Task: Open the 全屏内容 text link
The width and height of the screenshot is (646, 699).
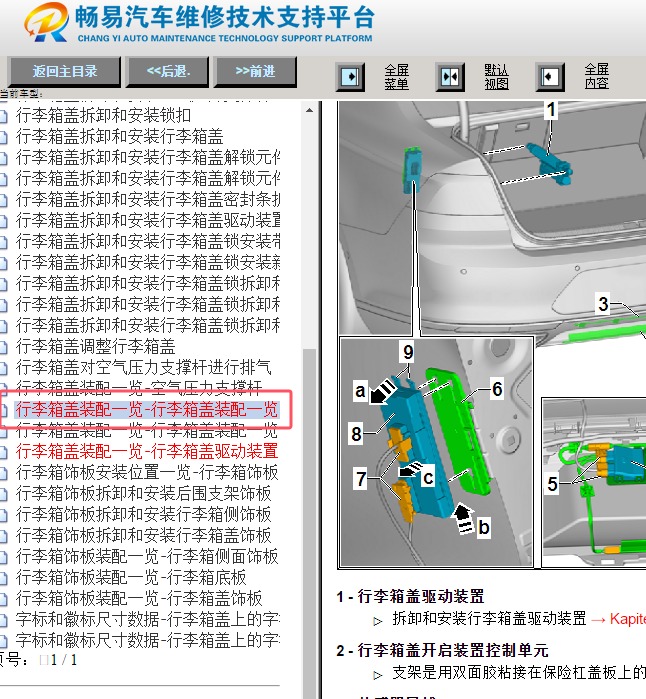Action: click(x=597, y=76)
